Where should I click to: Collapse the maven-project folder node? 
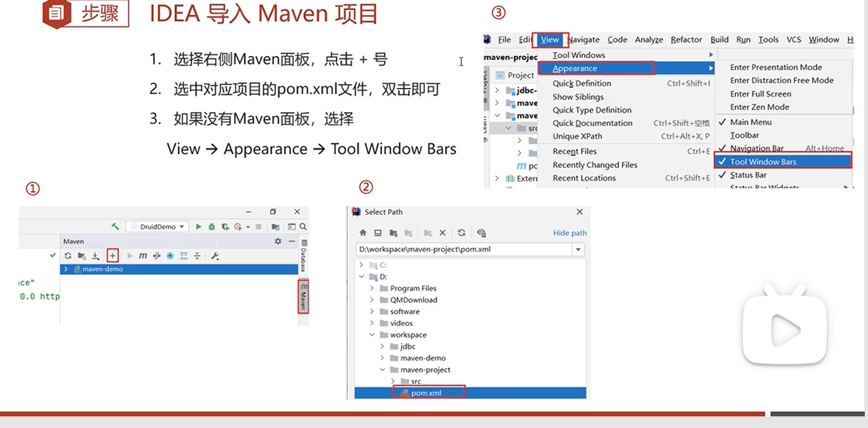[382, 370]
